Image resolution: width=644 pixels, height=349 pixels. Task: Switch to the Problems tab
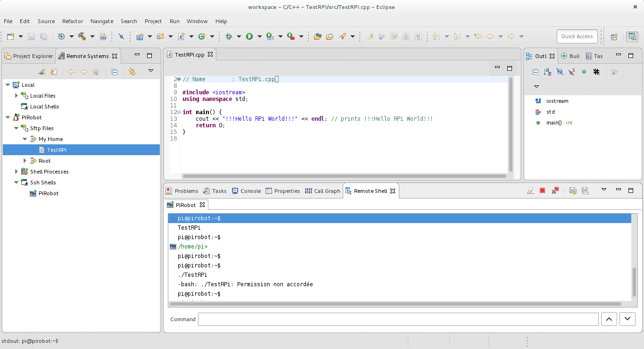[182, 191]
